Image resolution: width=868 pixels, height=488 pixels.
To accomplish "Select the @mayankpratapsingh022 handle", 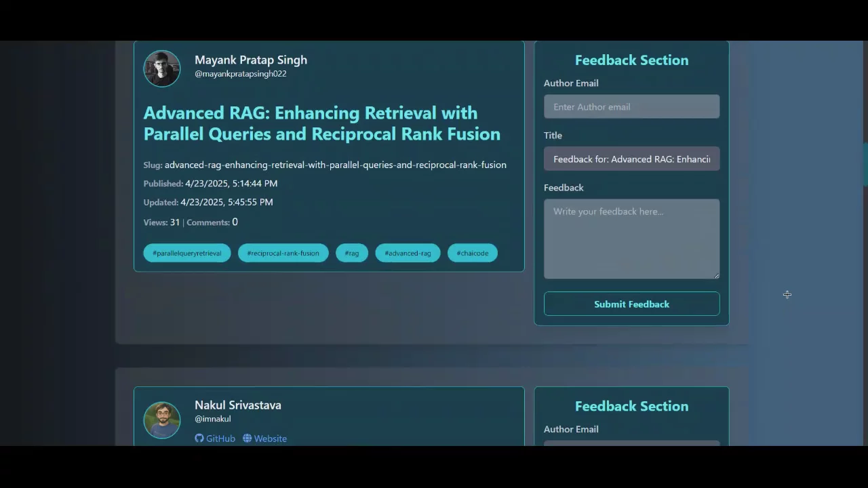I will coord(241,74).
